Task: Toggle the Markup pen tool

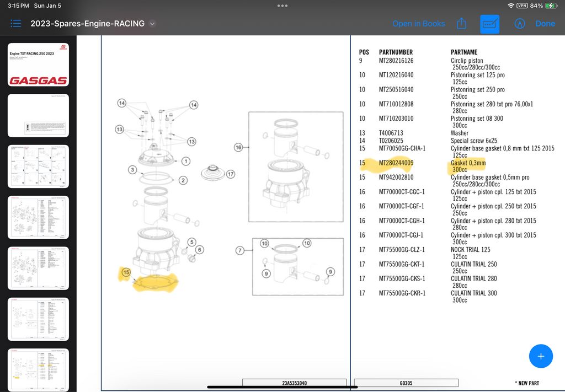Action: pyautogui.click(x=519, y=24)
